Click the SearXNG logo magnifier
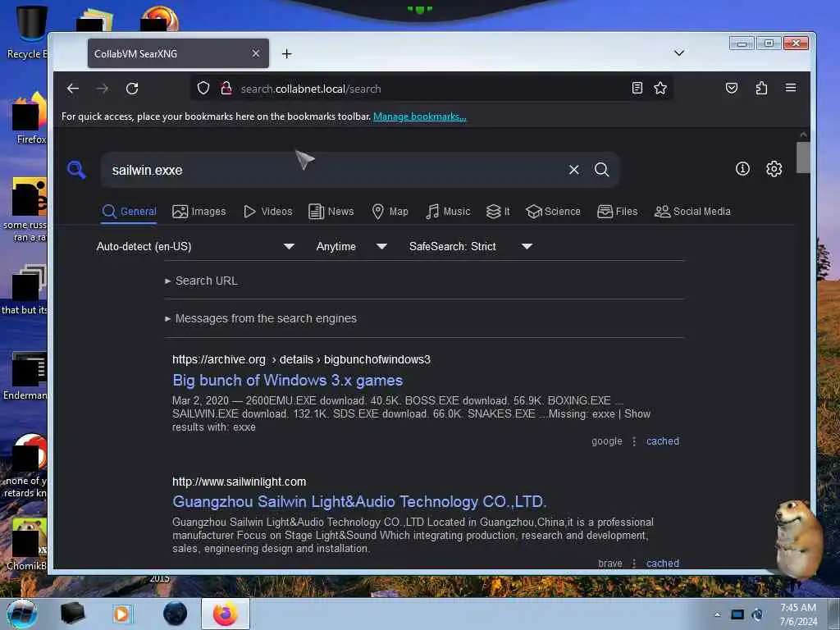Image resolution: width=840 pixels, height=630 pixels. (76, 170)
